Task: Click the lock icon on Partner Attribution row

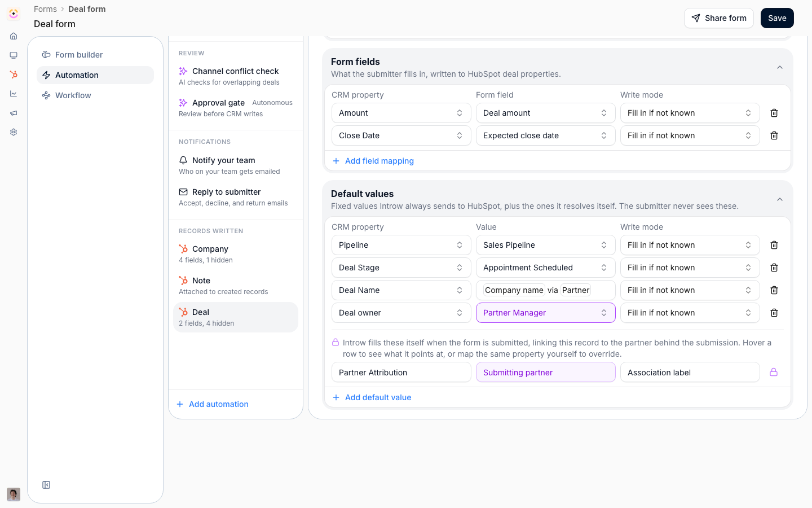Action: tap(774, 372)
